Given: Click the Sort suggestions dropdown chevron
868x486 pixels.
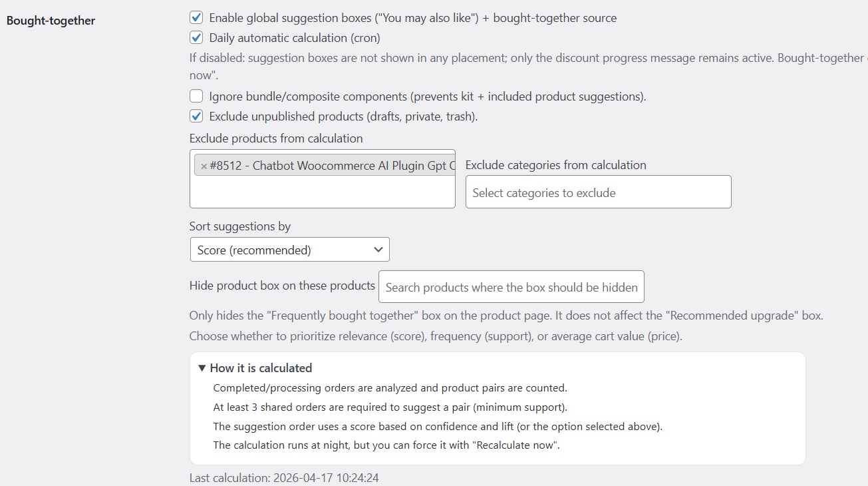Looking at the screenshot, I should click(378, 250).
